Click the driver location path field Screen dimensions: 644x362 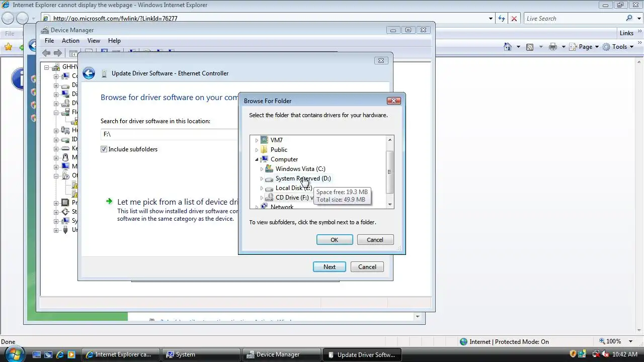click(x=170, y=134)
